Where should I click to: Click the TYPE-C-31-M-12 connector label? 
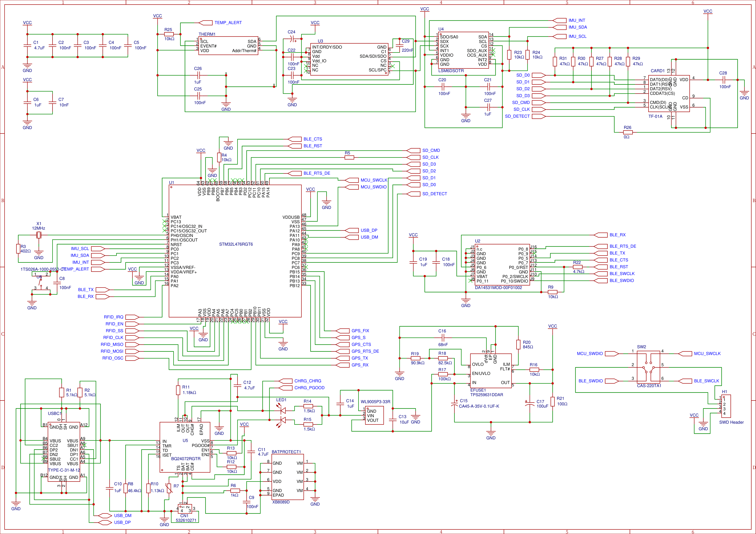click(x=64, y=470)
